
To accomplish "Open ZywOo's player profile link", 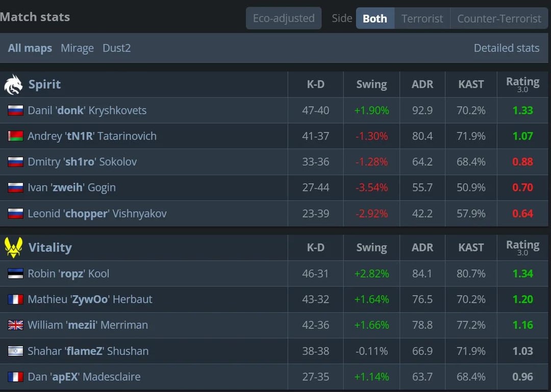I will click(90, 299).
